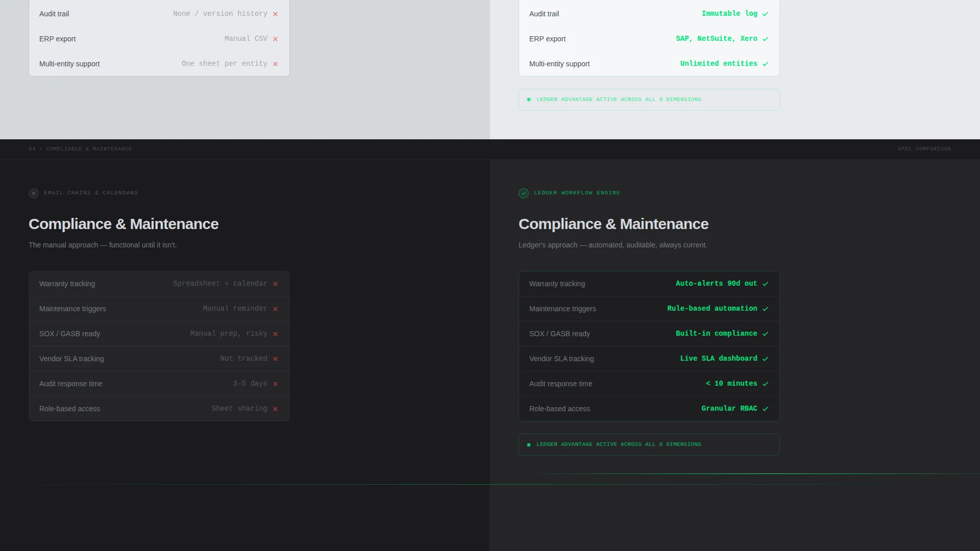The width and height of the screenshot is (980, 551).
Task: Click the green status dot in the dark Ledger advantage banner
Action: pos(529,445)
